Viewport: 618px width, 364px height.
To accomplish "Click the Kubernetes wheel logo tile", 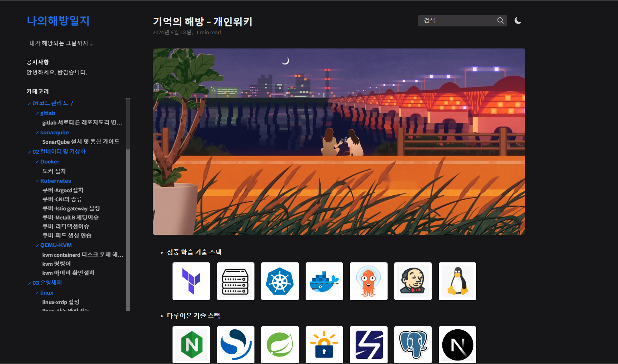I will (x=280, y=281).
